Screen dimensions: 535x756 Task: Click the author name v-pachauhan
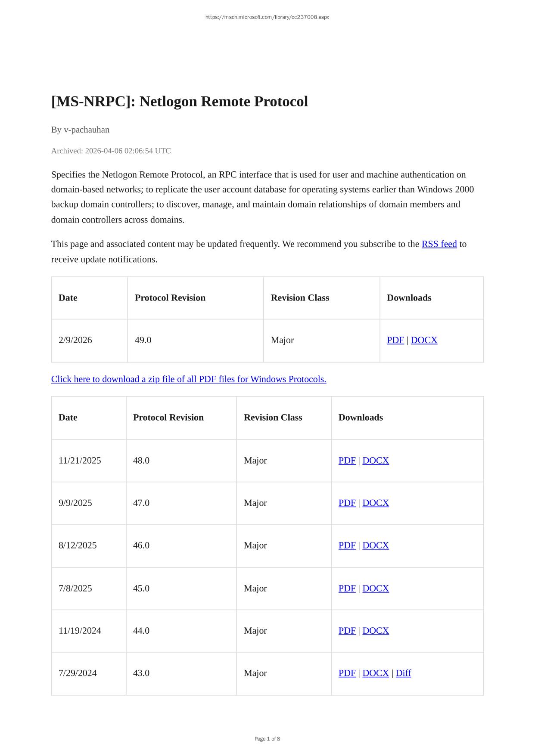coord(87,130)
